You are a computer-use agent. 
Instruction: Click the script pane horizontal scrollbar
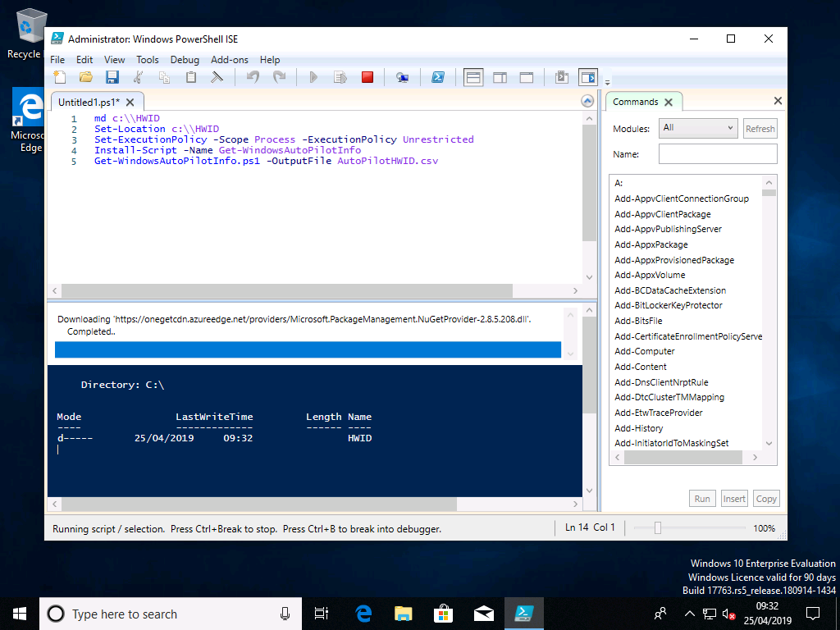[x=286, y=291]
